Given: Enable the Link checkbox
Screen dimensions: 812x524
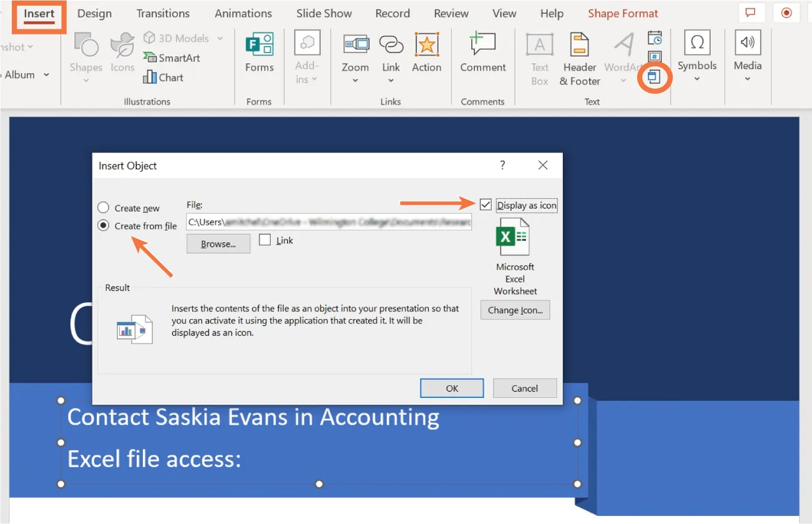Looking at the screenshot, I should 265,239.
